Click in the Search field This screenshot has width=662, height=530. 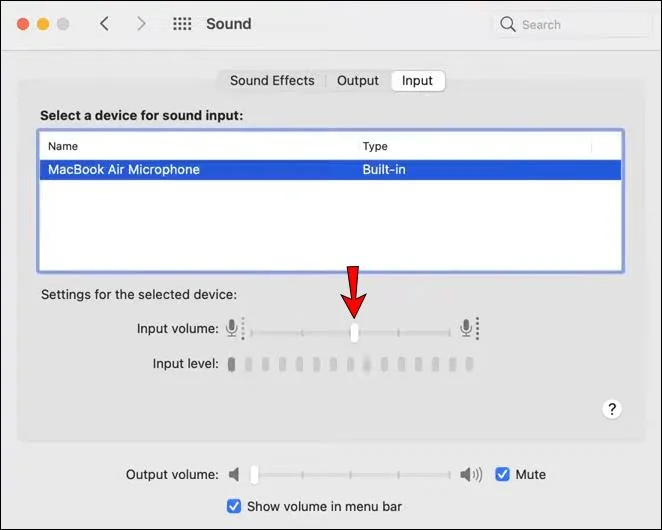click(x=571, y=24)
